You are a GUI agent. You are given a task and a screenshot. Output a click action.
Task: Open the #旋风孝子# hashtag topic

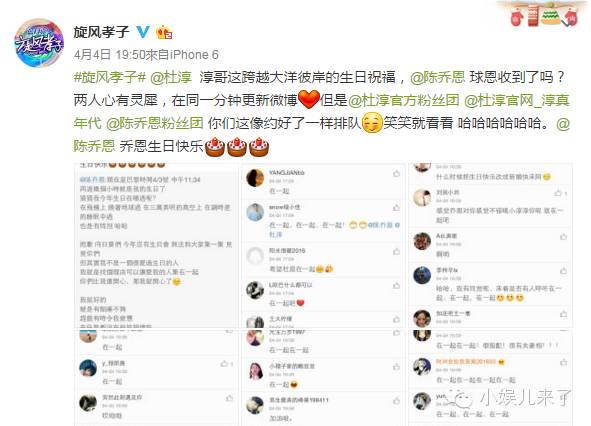[x=110, y=77]
